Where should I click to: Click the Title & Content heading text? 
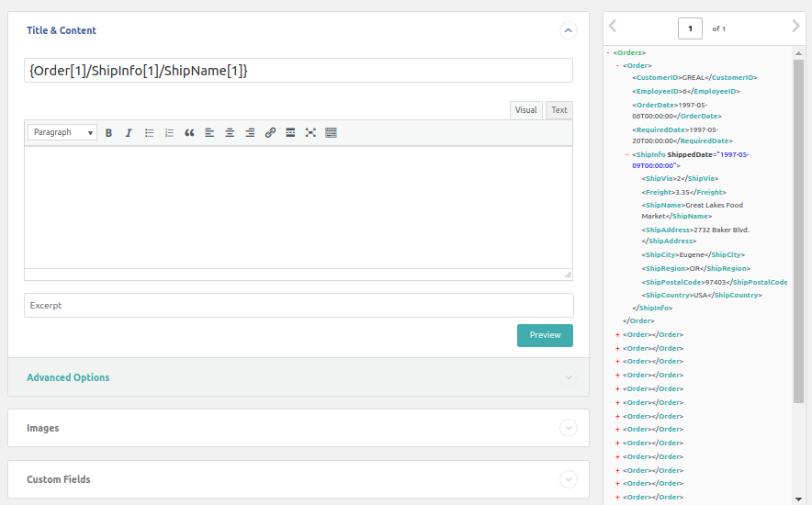point(62,30)
